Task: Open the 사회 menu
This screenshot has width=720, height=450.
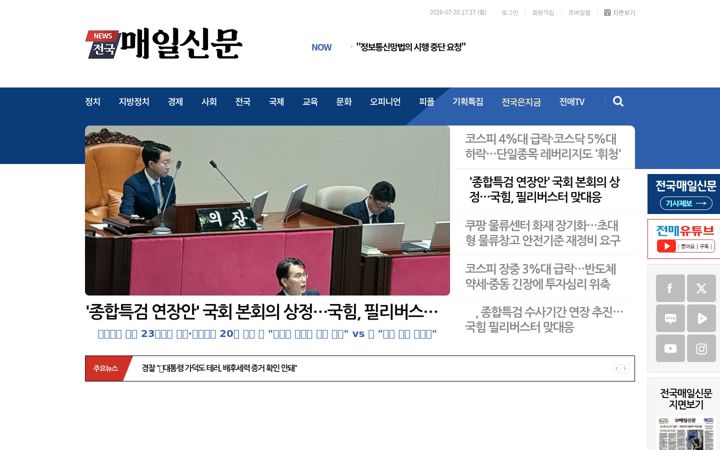Action: (x=209, y=101)
